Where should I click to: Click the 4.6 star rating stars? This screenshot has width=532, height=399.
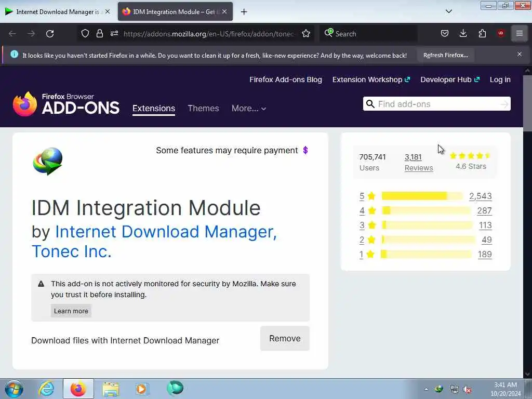coord(470,156)
